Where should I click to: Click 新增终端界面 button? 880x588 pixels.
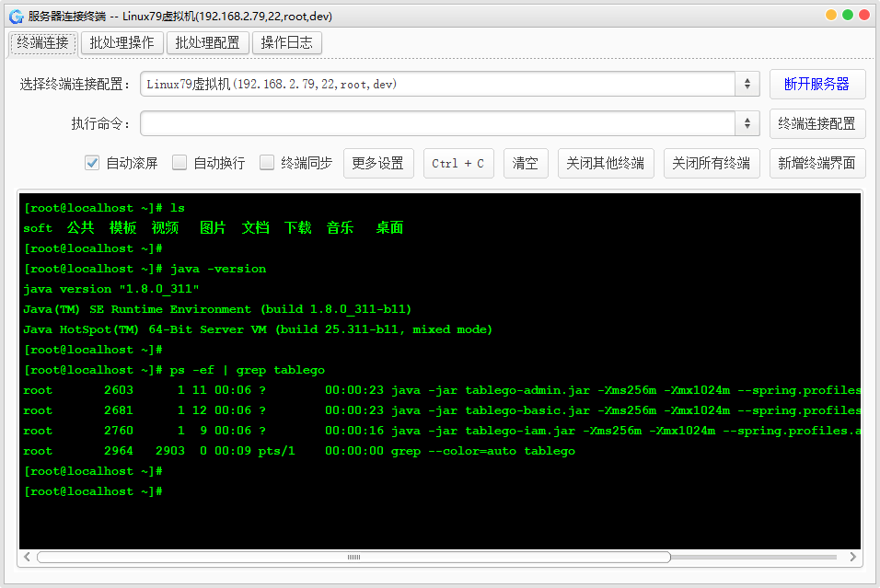[x=817, y=163]
